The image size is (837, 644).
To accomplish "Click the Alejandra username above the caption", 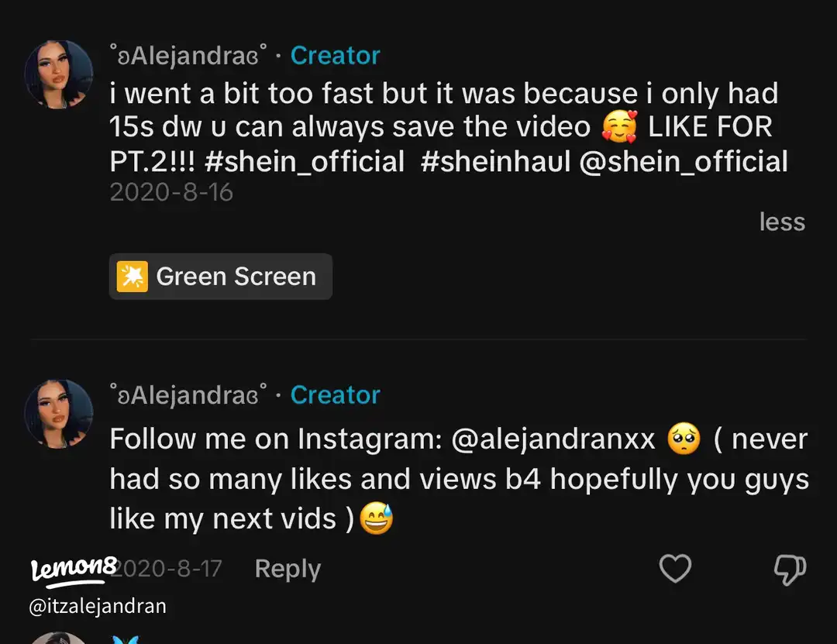I will point(189,56).
